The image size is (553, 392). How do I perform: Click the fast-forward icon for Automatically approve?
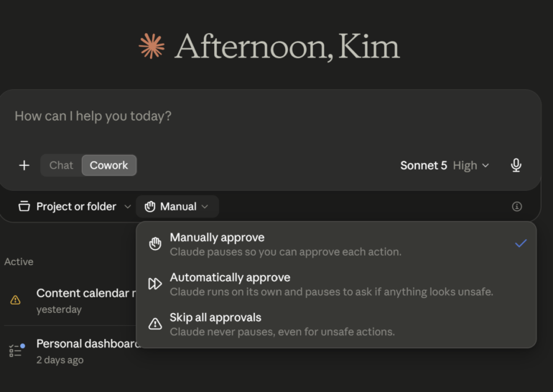(155, 284)
